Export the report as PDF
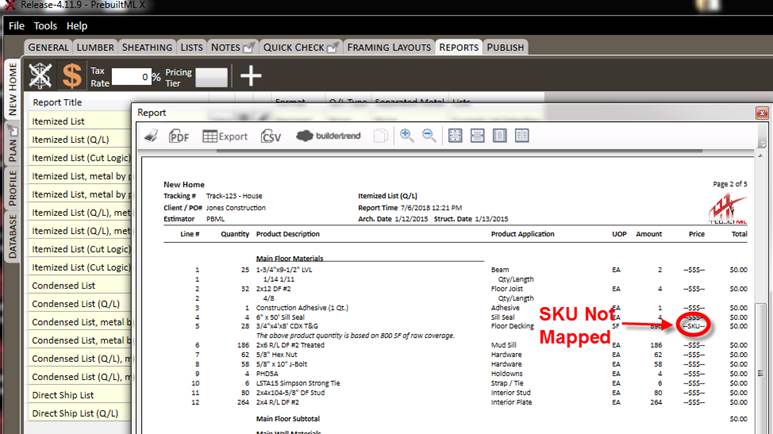773x434 pixels. tap(178, 136)
